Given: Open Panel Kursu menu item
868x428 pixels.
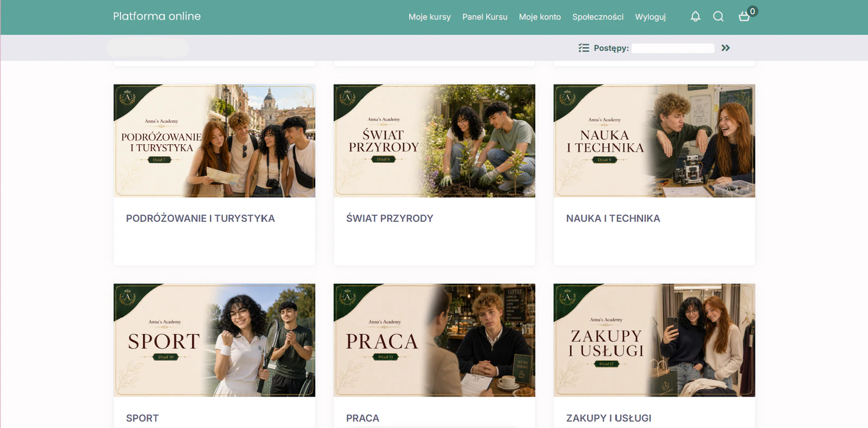Looking at the screenshot, I should [x=485, y=17].
